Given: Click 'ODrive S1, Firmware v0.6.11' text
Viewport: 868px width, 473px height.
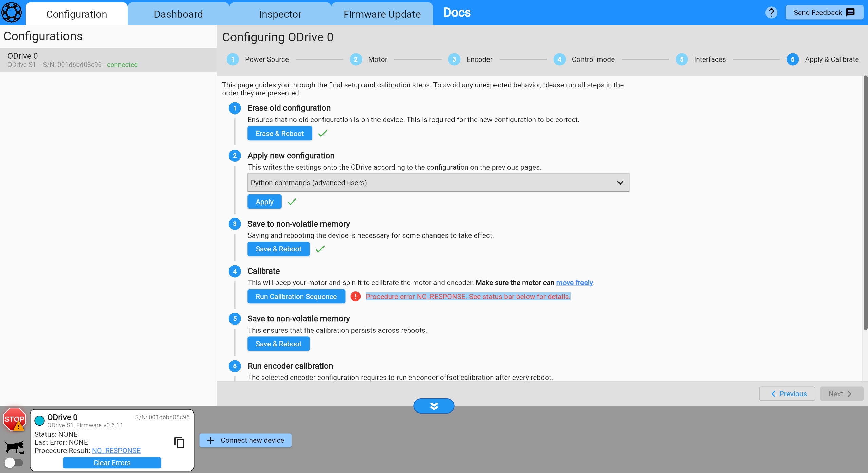Looking at the screenshot, I should tap(85, 425).
